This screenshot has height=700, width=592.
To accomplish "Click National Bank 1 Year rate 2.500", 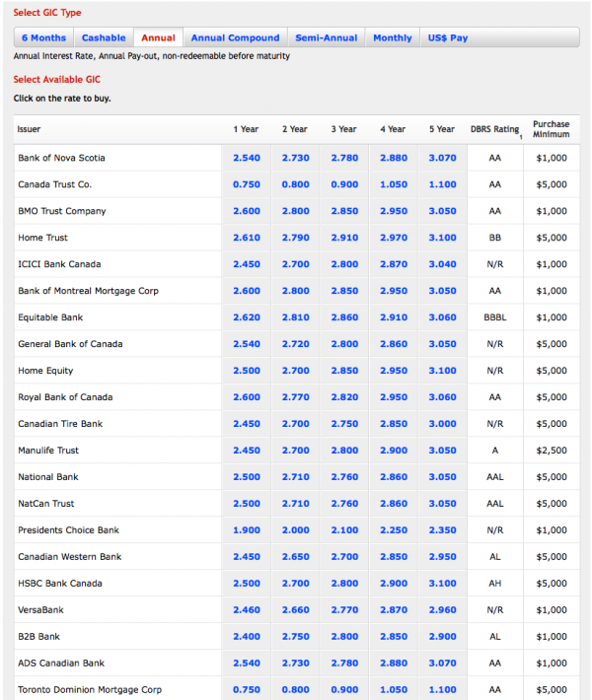I will [x=247, y=477].
